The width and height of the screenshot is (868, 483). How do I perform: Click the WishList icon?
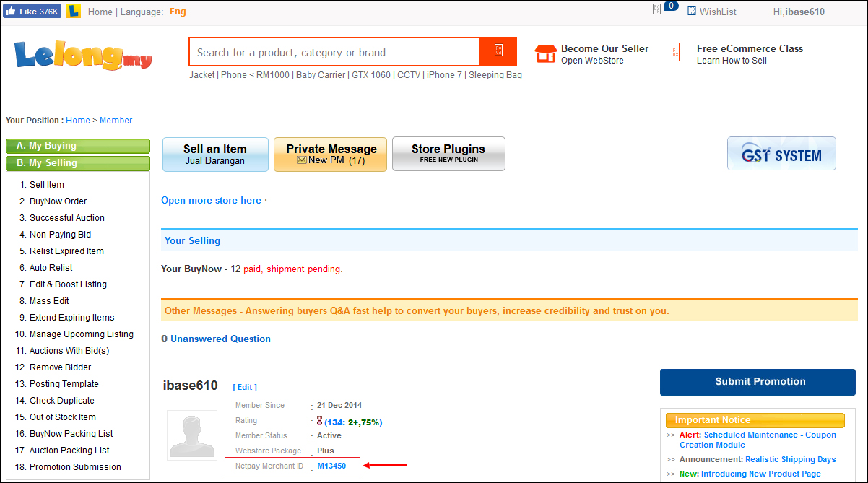(692, 12)
